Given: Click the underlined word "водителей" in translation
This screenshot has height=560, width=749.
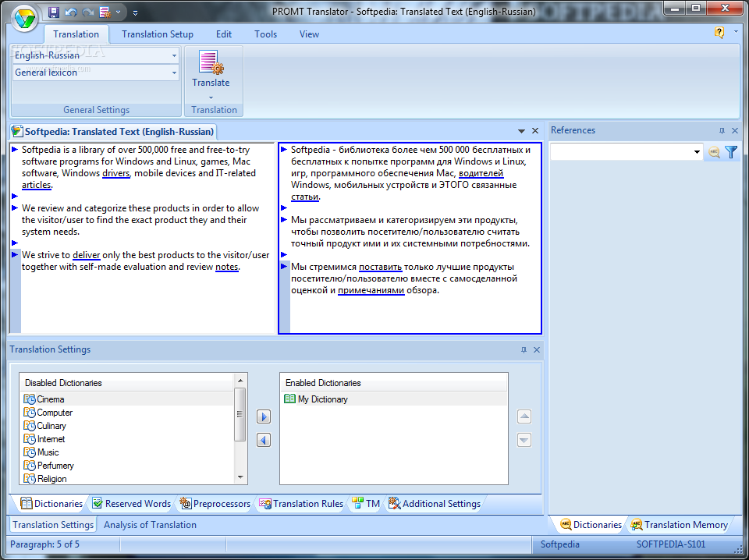Looking at the screenshot, I should click(481, 173).
